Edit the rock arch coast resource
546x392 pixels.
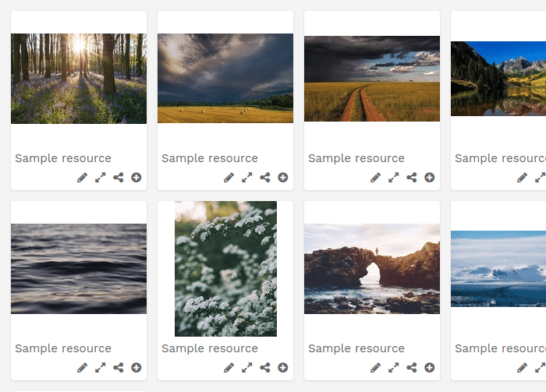375,368
